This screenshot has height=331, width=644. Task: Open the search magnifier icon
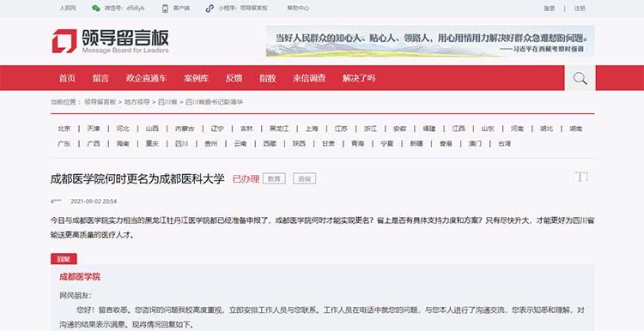click(x=580, y=78)
